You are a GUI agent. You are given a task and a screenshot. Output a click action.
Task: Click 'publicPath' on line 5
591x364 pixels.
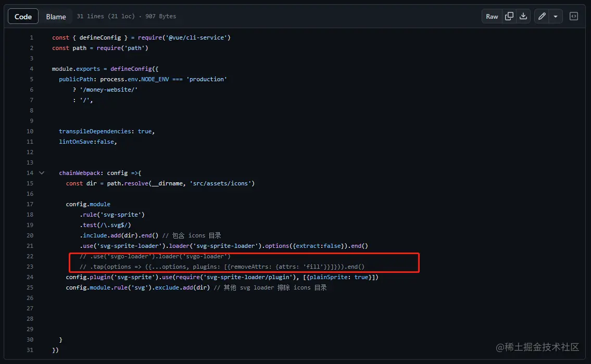[76, 79]
